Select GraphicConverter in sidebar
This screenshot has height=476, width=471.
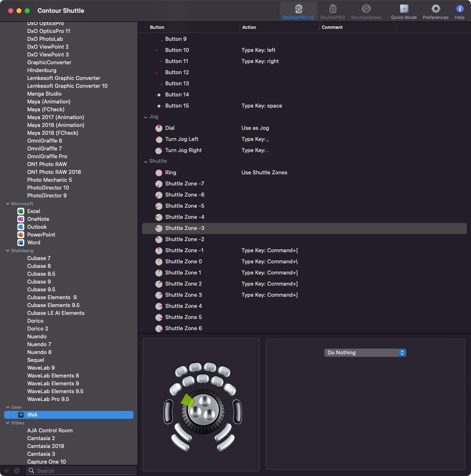pos(49,63)
